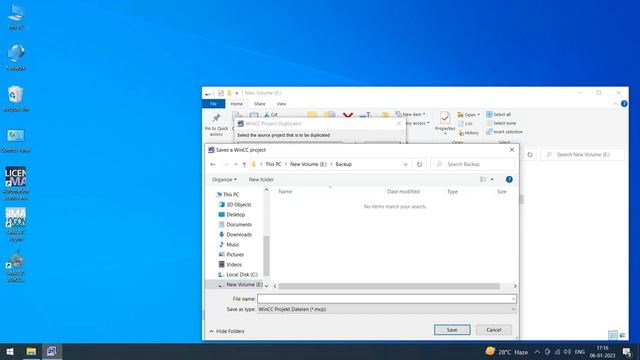This screenshot has height=360, width=640.
Task: Click the Save button in the dialog
Action: pyautogui.click(x=452, y=330)
